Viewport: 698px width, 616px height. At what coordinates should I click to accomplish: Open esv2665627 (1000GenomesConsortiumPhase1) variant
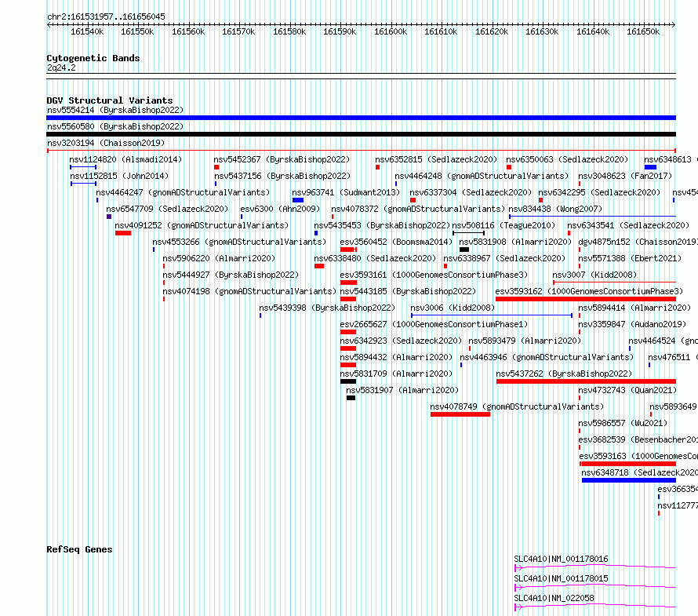click(434, 324)
